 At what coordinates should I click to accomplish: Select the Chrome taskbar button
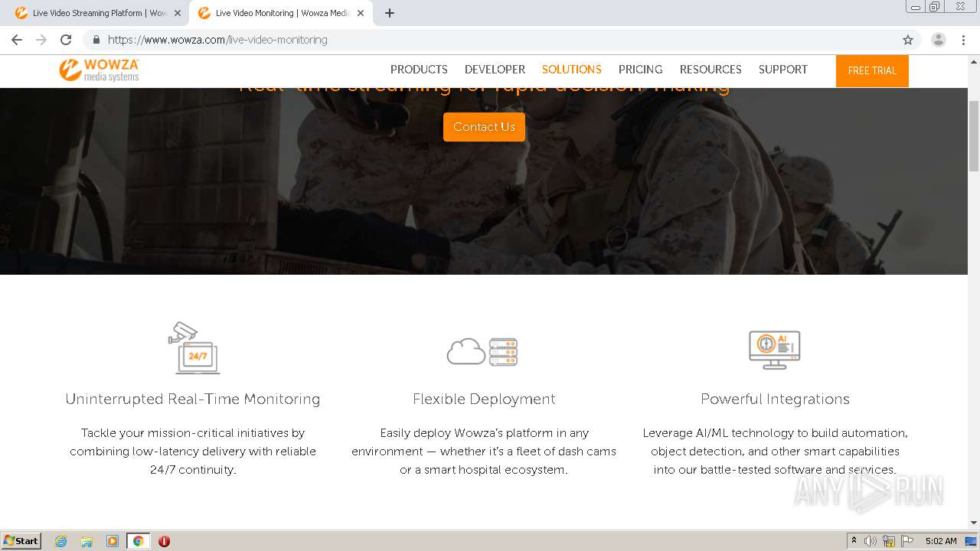(x=138, y=541)
